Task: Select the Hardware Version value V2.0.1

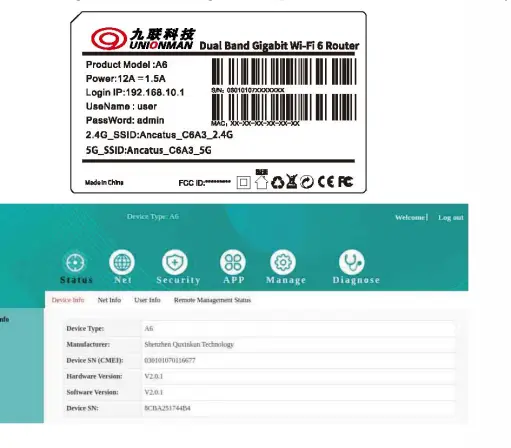Action: (154, 376)
